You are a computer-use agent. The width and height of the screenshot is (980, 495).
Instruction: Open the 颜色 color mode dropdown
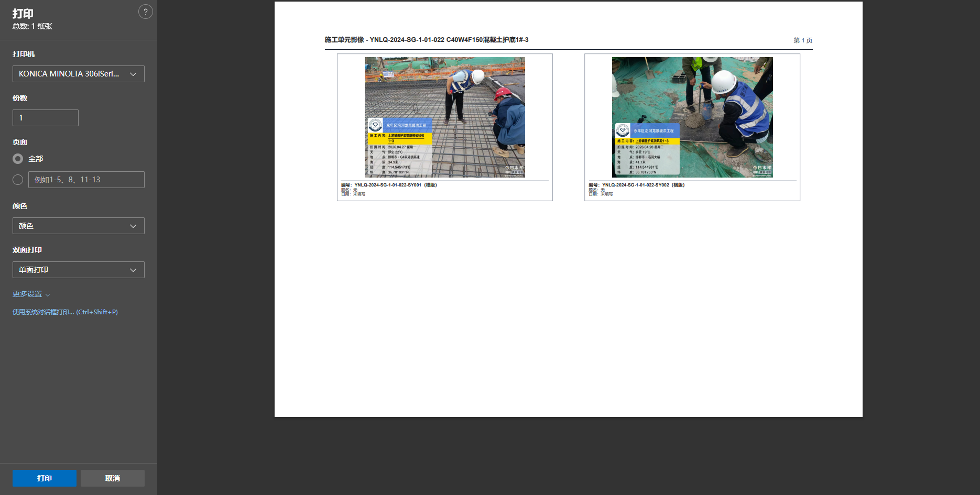(x=79, y=226)
